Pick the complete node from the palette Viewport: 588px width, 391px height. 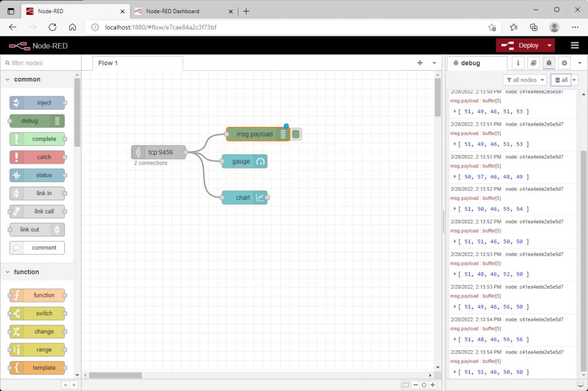click(x=37, y=139)
